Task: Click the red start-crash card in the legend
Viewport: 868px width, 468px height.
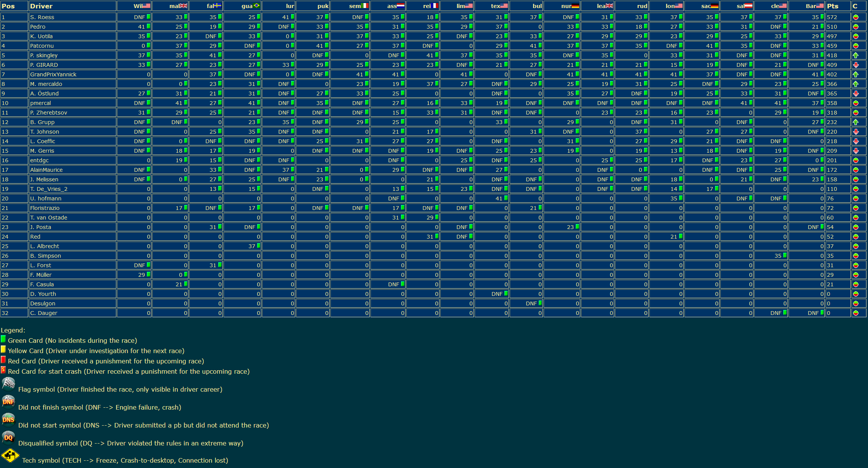Action: 3,370
